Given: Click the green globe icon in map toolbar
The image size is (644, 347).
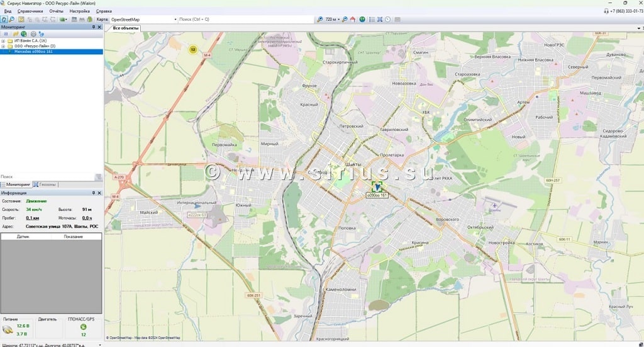Looking at the screenshot, I should (362, 20).
